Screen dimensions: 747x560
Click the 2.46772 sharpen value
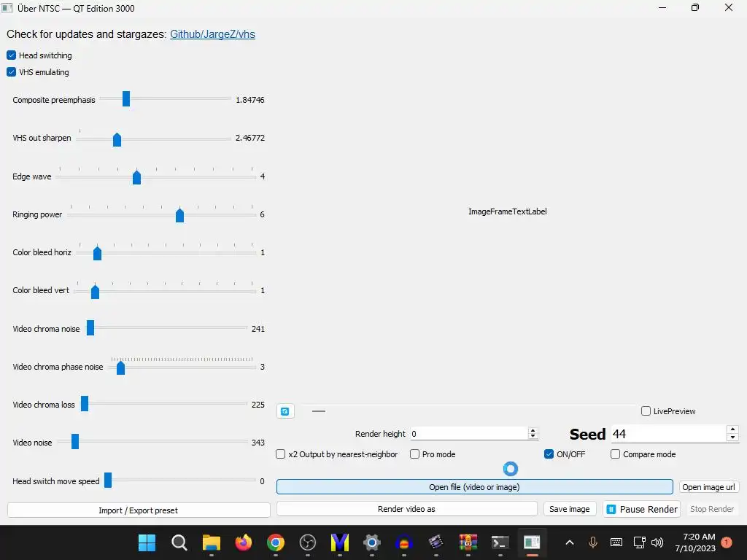tap(249, 138)
